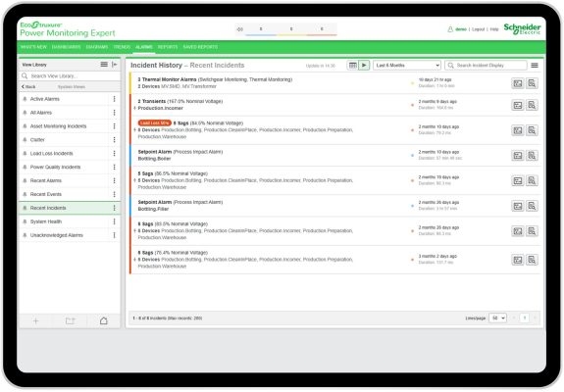This screenshot has height=392, width=564.
Task: Click the Help link
Action: 494,29
